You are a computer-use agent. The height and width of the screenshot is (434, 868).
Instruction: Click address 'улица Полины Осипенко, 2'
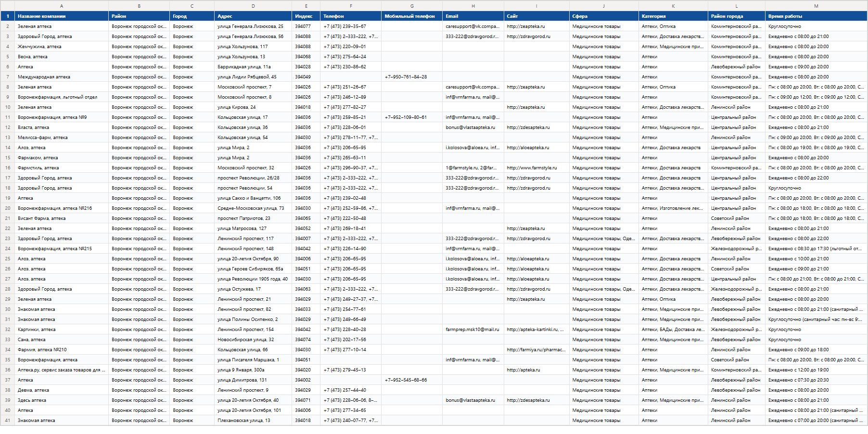coord(253,319)
